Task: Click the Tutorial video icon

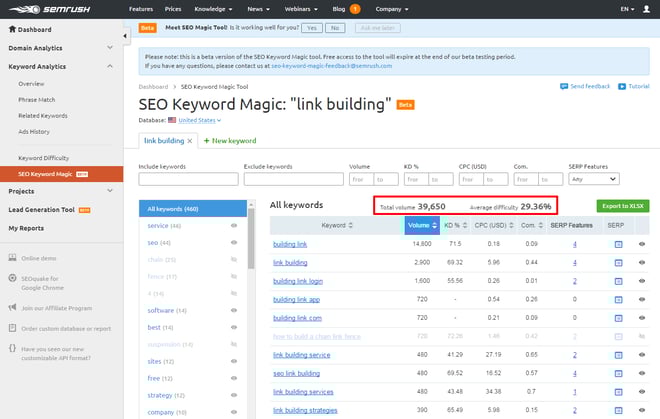Action: click(x=622, y=86)
